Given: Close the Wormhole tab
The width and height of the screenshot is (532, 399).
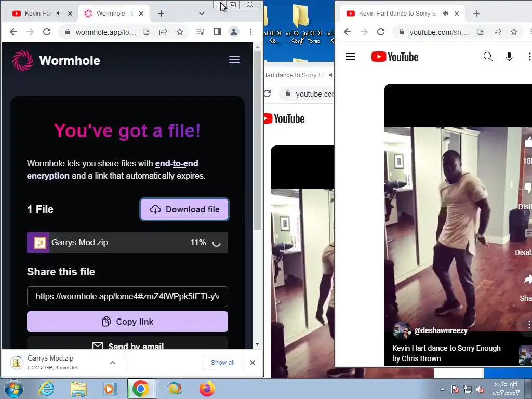Looking at the screenshot, I should pos(141,14).
